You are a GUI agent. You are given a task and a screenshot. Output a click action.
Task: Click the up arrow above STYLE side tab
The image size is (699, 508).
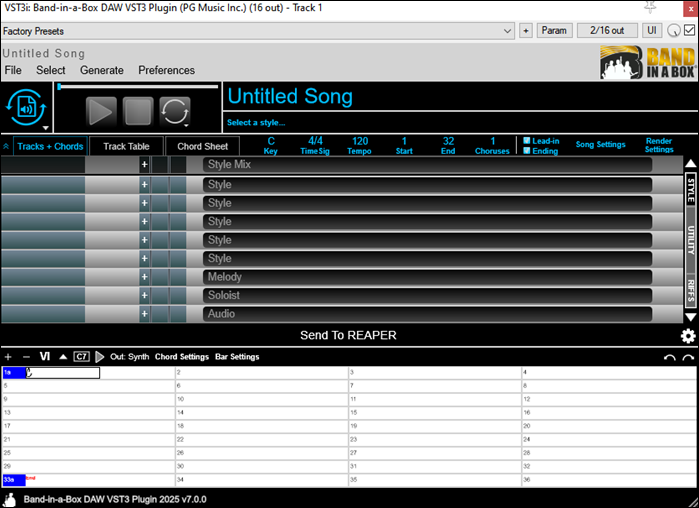point(690,163)
